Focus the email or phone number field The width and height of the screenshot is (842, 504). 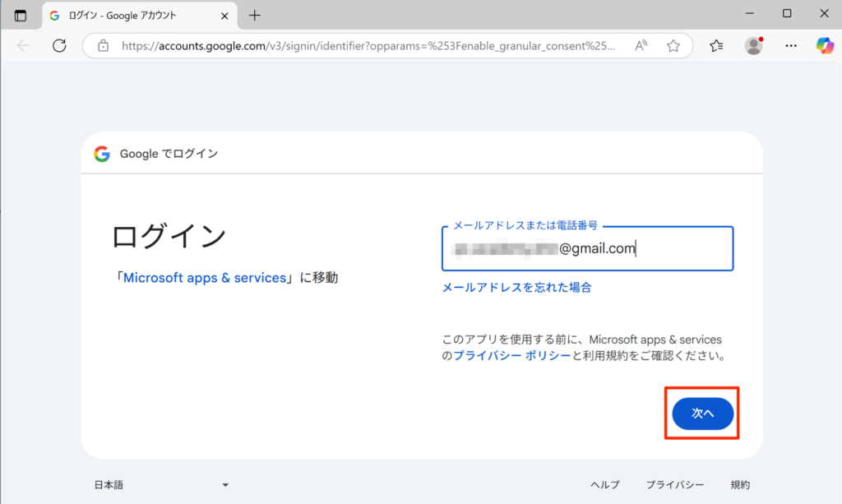coord(587,248)
